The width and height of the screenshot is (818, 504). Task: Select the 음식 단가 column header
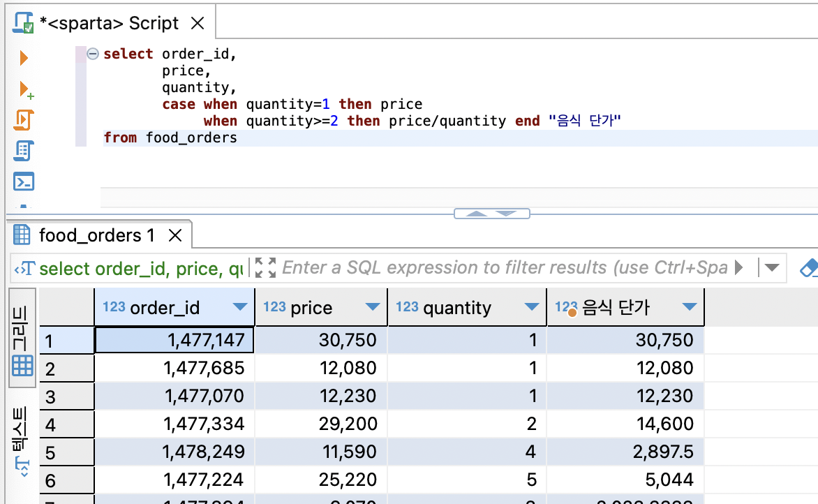click(625, 307)
